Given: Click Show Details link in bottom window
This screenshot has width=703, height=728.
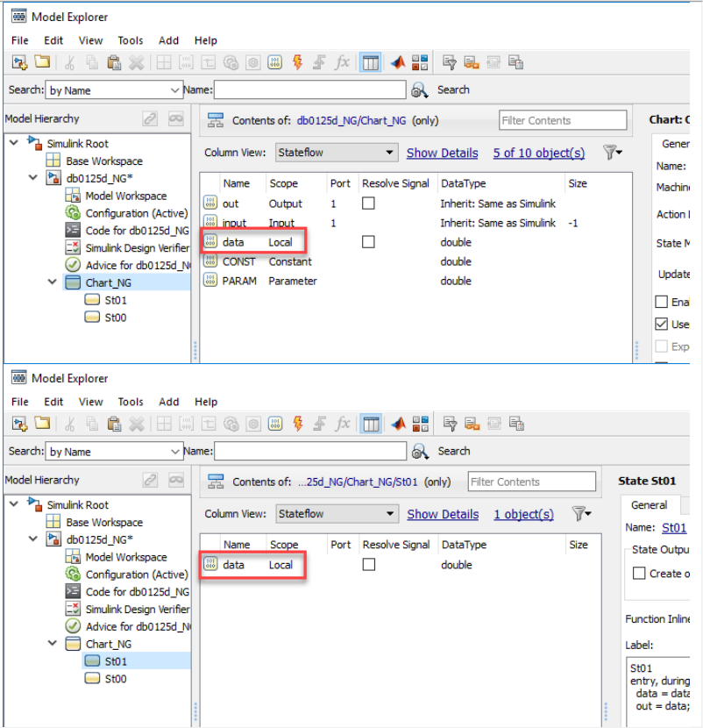Looking at the screenshot, I should pyautogui.click(x=443, y=514).
